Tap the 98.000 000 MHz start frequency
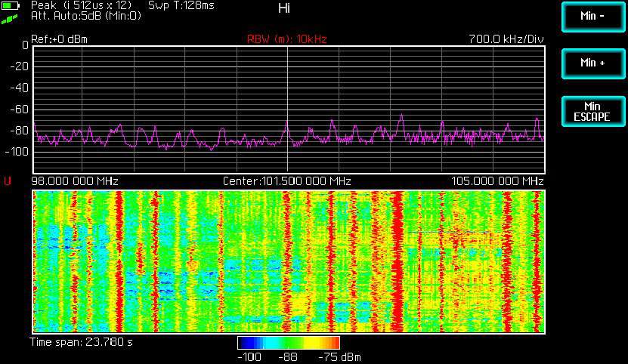Image resolution: width=628 pixels, height=364 pixels. (x=75, y=181)
